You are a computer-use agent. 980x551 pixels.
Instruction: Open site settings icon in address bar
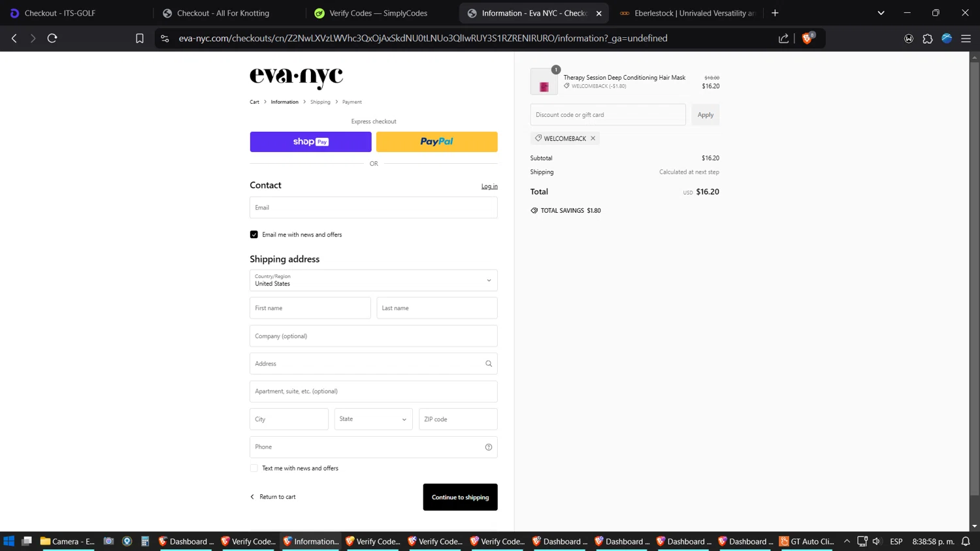click(x=165, y=39)
